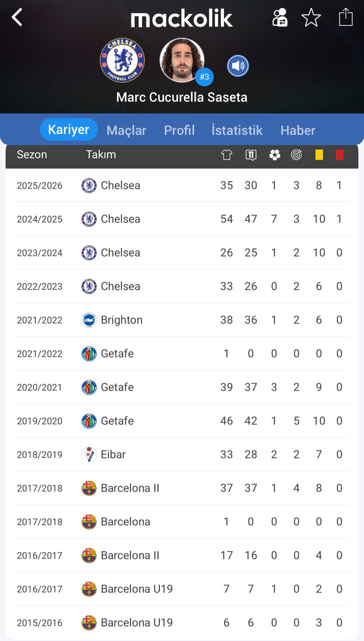This screenshot has width=364, height=641.
Task: Tap the starting eleven column icon
Action: click(x=251, y=155)
